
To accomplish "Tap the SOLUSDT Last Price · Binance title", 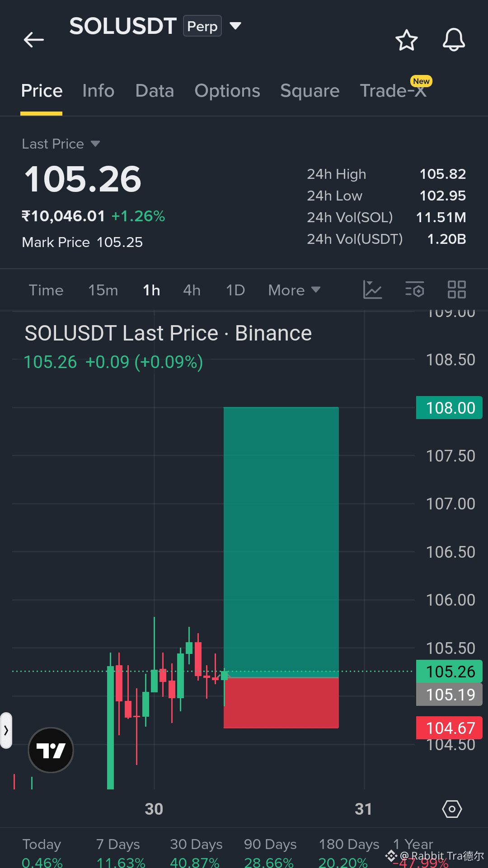I will tap(168, 333).
